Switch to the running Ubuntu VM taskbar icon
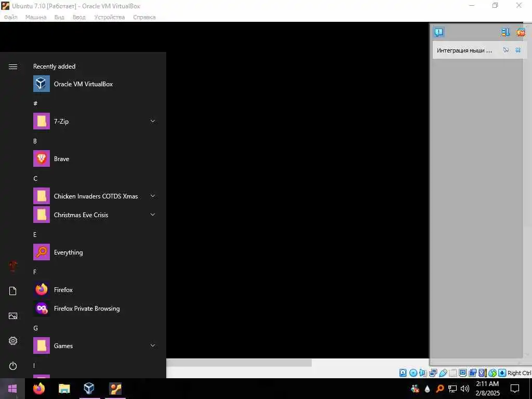Image resolution: width=532 pixels, height=399 pixels. coord(115,389)
